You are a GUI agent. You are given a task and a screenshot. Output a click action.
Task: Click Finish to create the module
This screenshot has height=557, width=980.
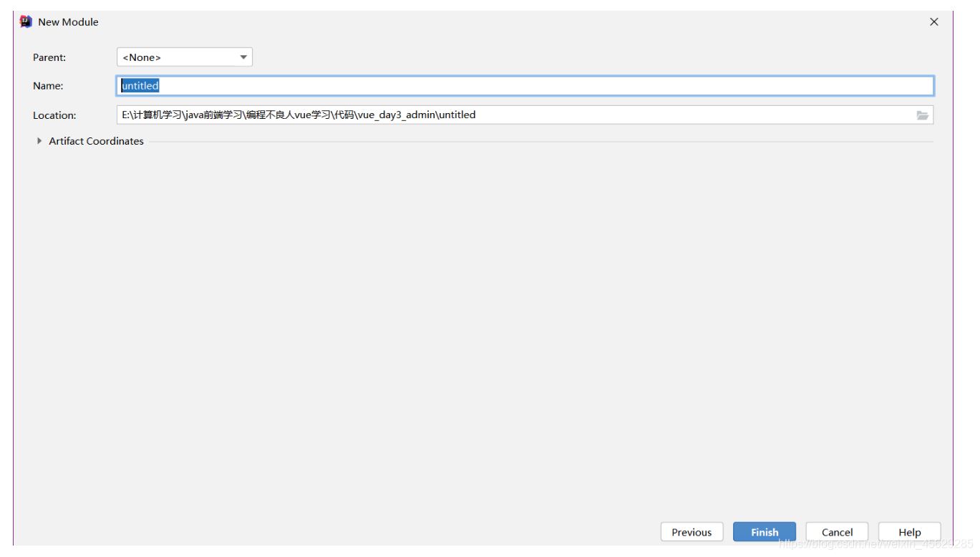coord(765,532)
